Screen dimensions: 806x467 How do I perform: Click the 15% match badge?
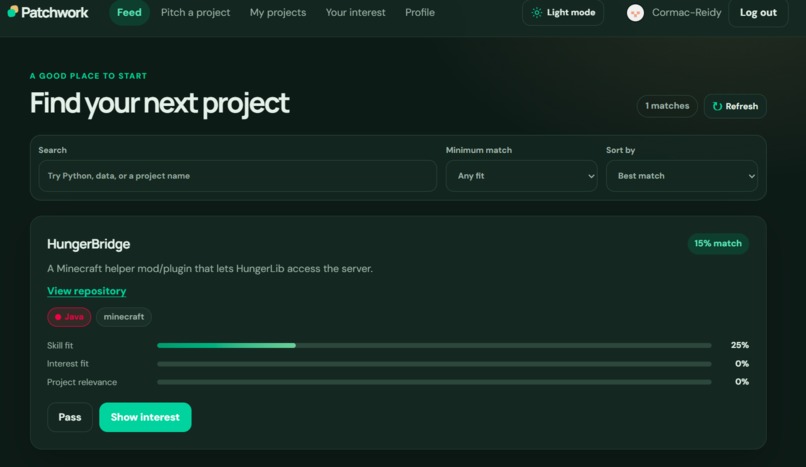click(718, 244)
